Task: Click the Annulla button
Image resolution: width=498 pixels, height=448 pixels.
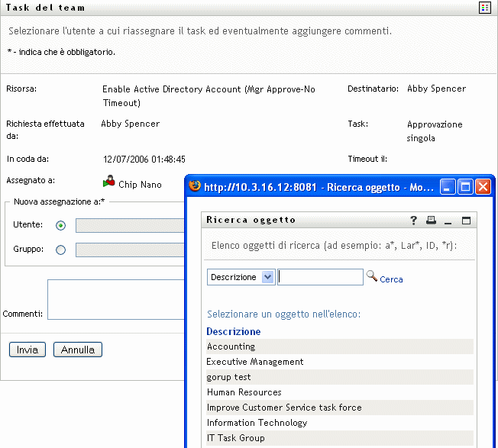Action: point(78,350)
